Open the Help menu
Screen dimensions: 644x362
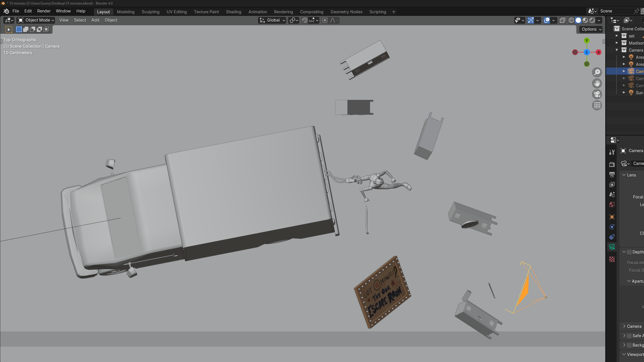coord(81,11)
